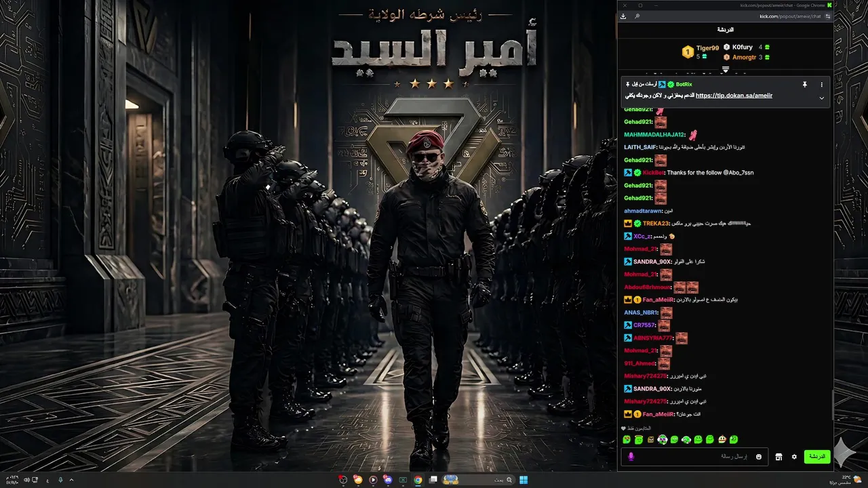
Task: Select K0fury in the gift leaderboard
Action: pos(743,47)
